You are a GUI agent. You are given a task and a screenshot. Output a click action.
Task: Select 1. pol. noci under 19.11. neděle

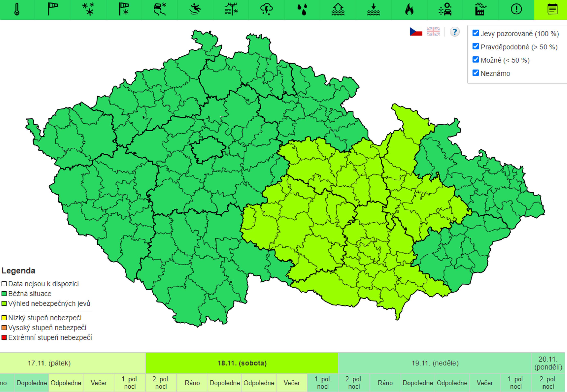tap(516, 383)
